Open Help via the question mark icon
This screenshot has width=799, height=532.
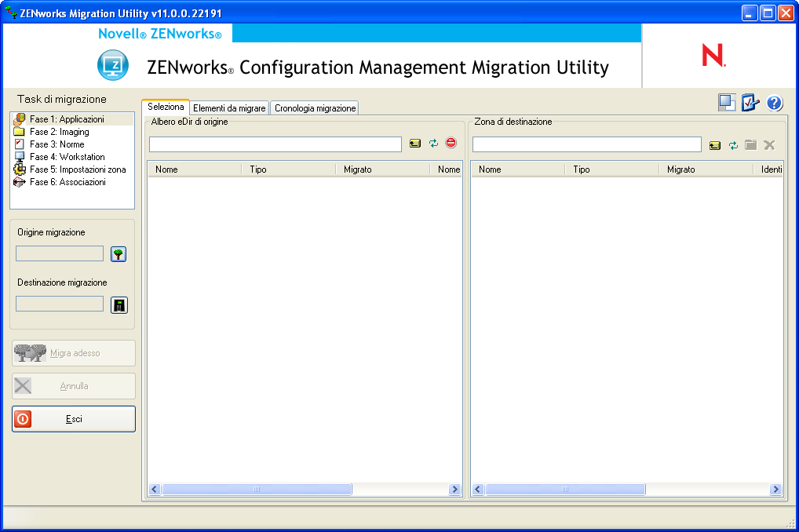coord(775,103)
